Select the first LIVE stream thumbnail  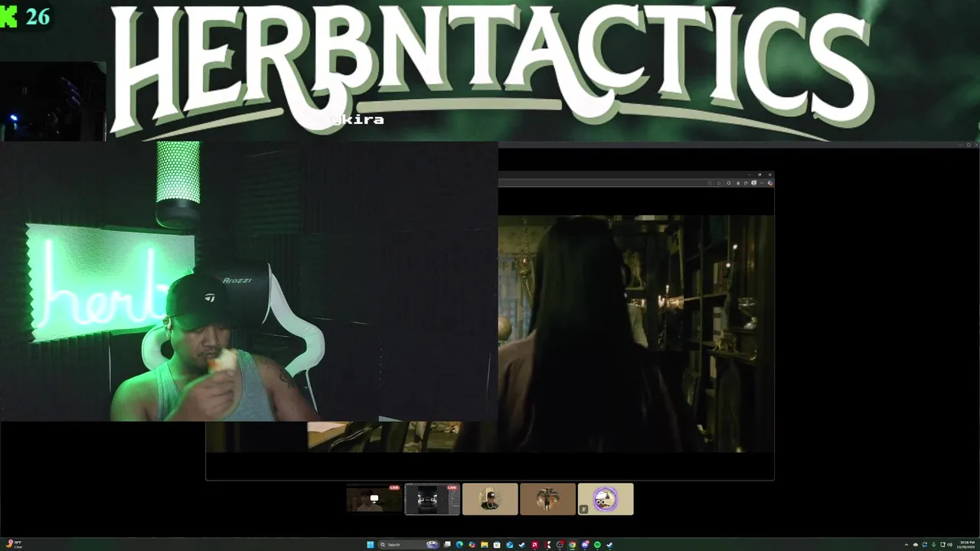point(374,499)
